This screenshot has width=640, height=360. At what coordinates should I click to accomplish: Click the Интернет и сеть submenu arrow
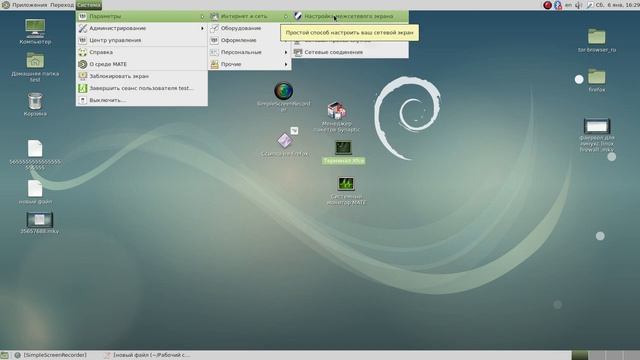286,16
